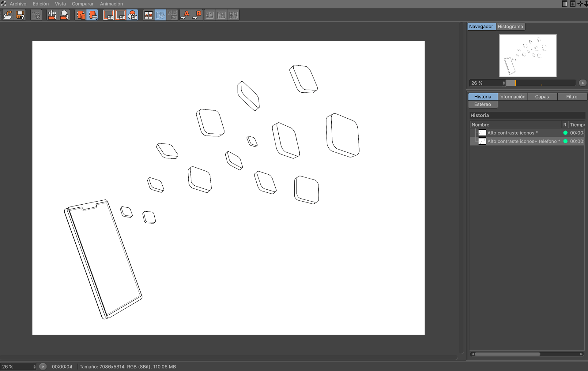Click the download icon with the grid
The height and width of the screenshot is (371, 588).
pos(52,15)
